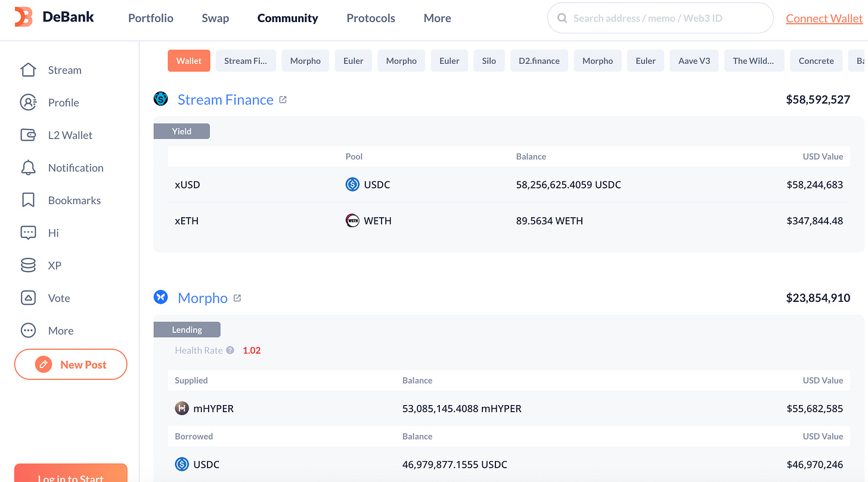Click the pencil icon in New Post

coord(44,364)
